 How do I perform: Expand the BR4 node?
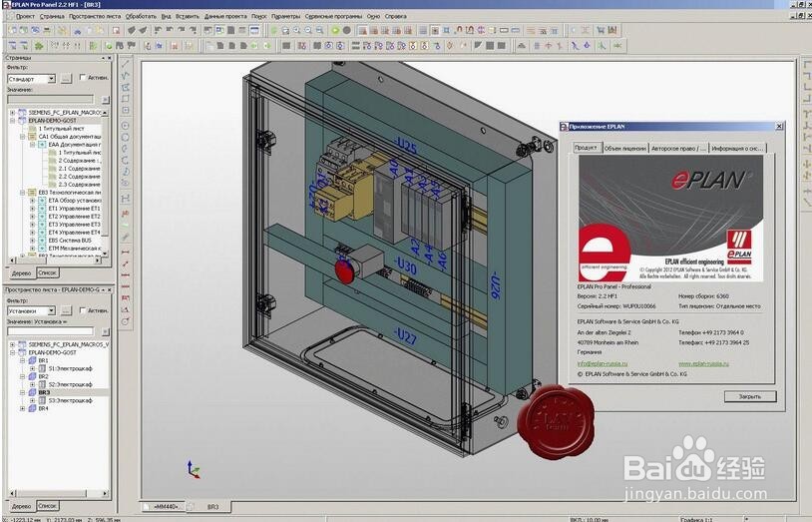(22, 408)
